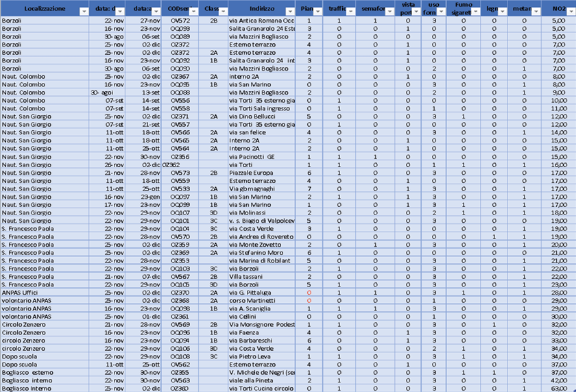The image size is (576, 392).
Task: Select the Indirizzo header cell
Action: (261, 8)
